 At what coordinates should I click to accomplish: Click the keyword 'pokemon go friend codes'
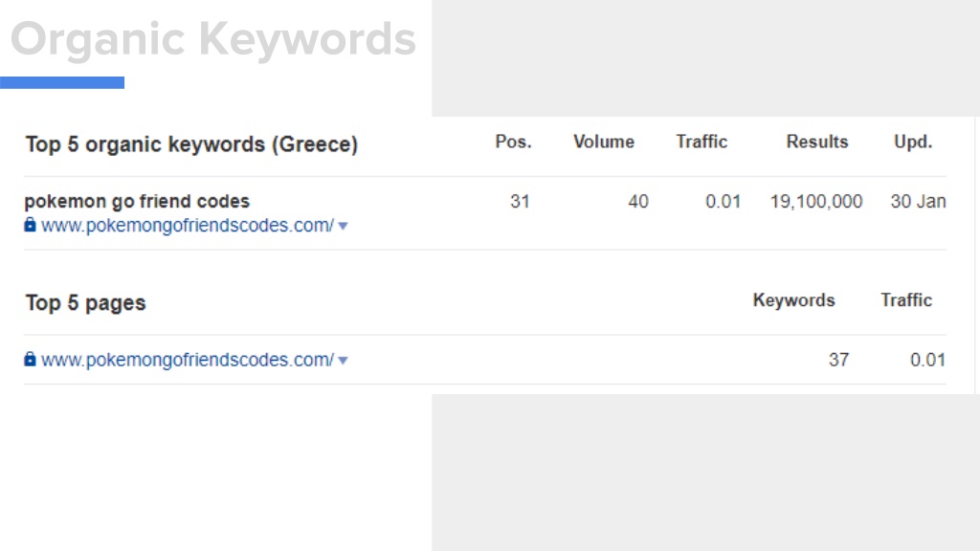[137, 201]
